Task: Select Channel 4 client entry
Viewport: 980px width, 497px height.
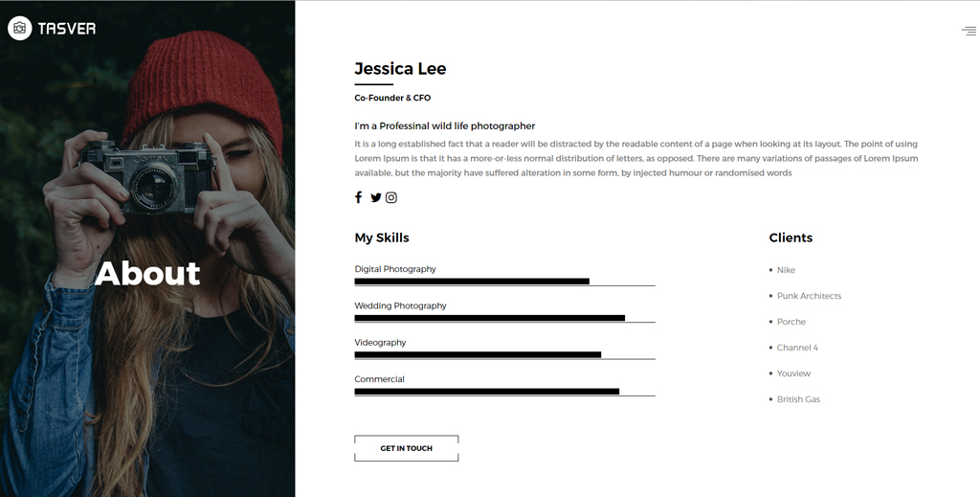Action: [x=797, y=348]
